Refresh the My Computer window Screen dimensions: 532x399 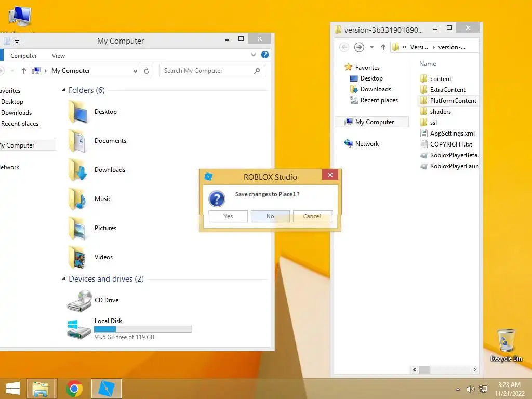tap(147, 71)
